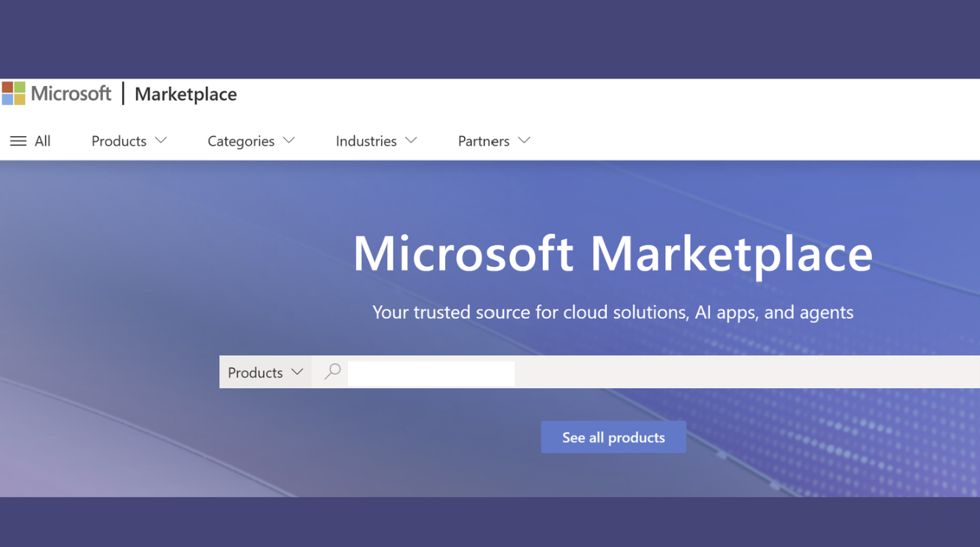This screenshot has height=547, width=980.
Task: Expand the Products menu in navigation bar
Action: point(129,140)
